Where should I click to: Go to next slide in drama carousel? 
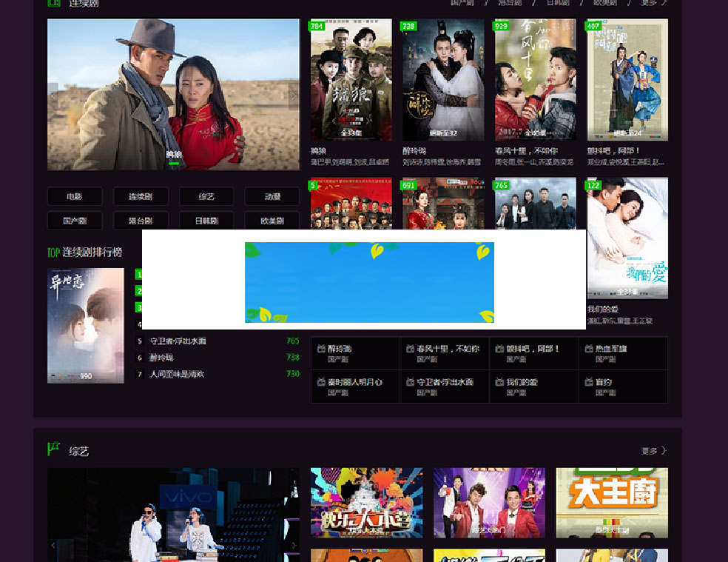tap(293, 95)
